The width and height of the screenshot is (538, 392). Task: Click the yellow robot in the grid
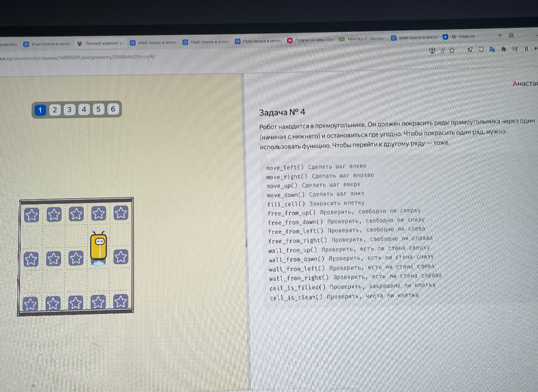99,248
